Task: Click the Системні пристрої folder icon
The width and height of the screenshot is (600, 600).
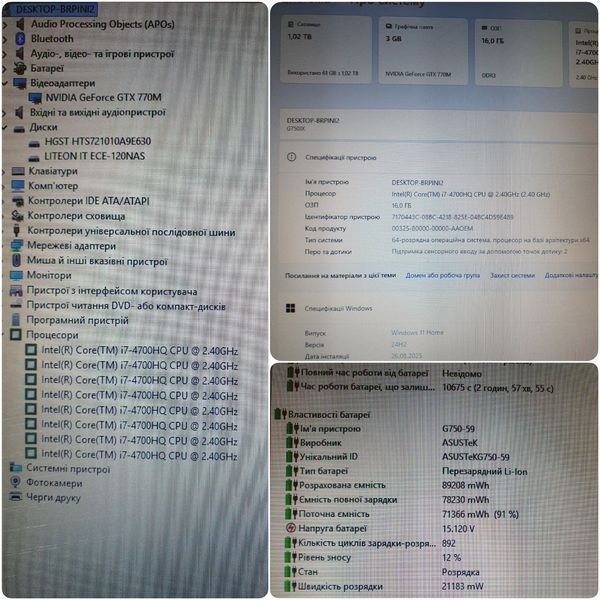Action: click(15, 468)
